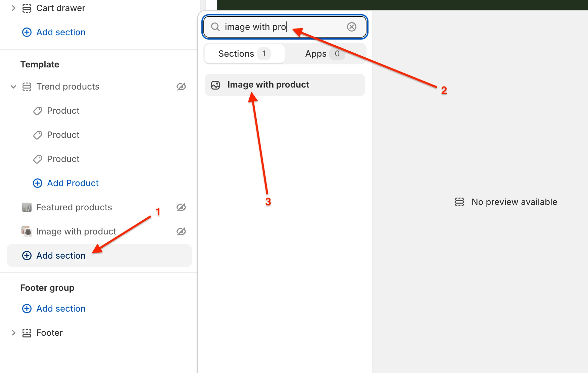The width and height of the screenshot is (588, 373).
Task: Click the Featured products thumbnail icon
Action: click(x=27, y=207)
